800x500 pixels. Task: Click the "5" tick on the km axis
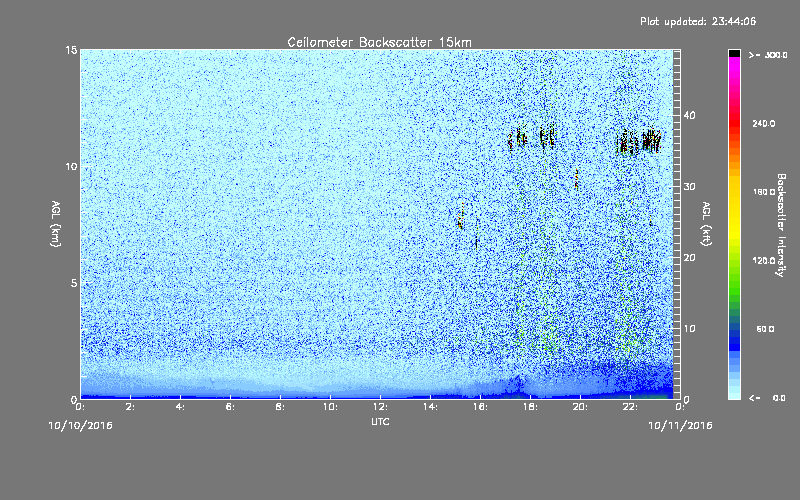pyautogui.click(x=74, y=283)
